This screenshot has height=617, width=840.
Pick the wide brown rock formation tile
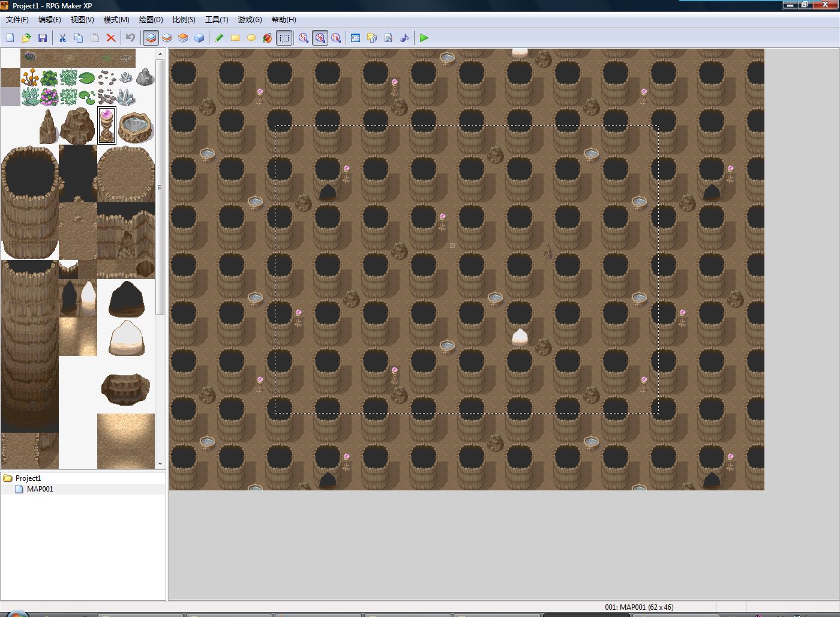(x=78, y=126)
